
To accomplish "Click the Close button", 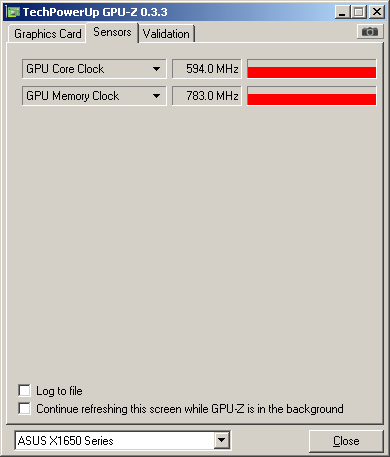I will (x=346, y=441).
